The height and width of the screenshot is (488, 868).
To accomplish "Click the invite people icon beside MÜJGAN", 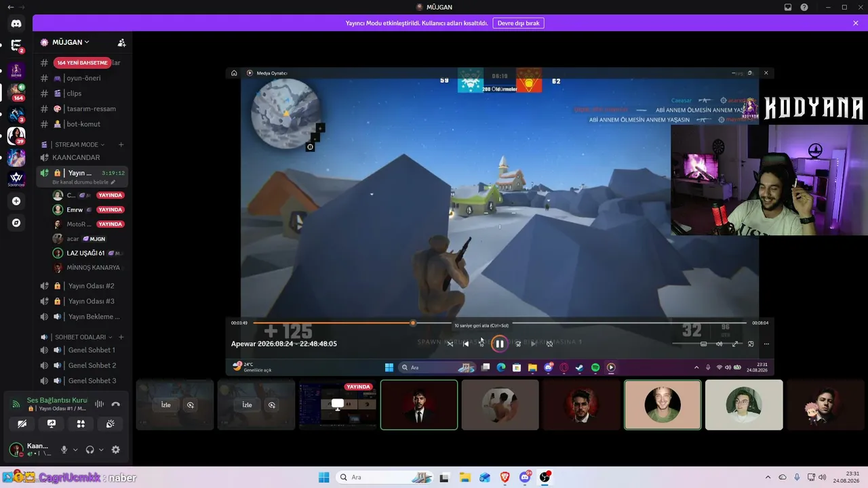I will coord(121,42).
